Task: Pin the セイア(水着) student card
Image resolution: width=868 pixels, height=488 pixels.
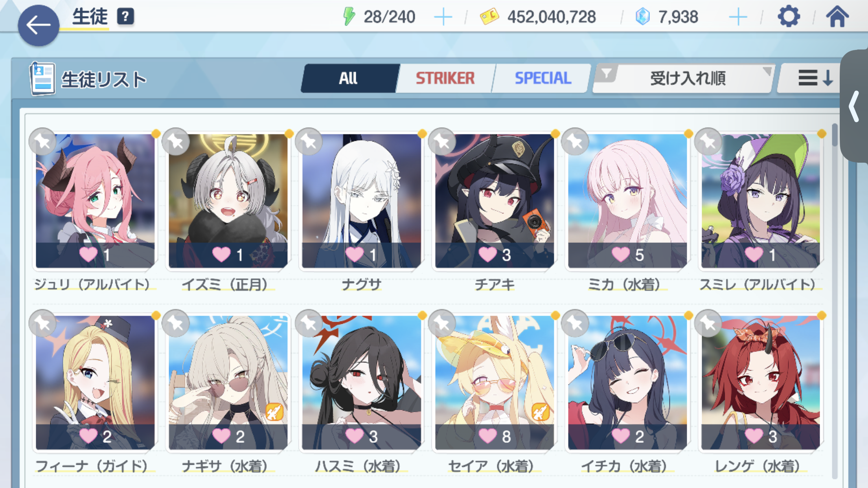Action: coord(442,323)
